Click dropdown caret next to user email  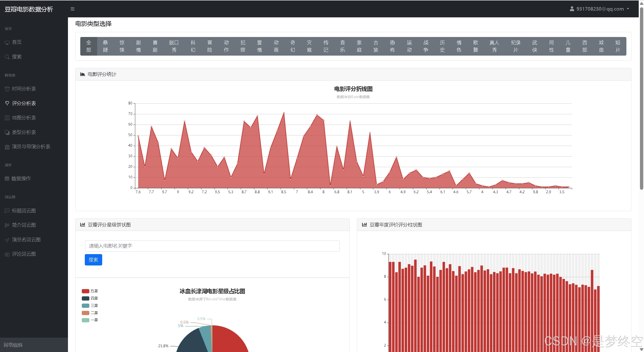point(628,9)
